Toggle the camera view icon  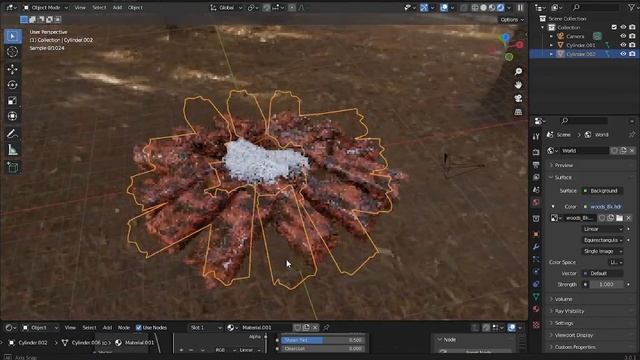(x=518, y=98)
